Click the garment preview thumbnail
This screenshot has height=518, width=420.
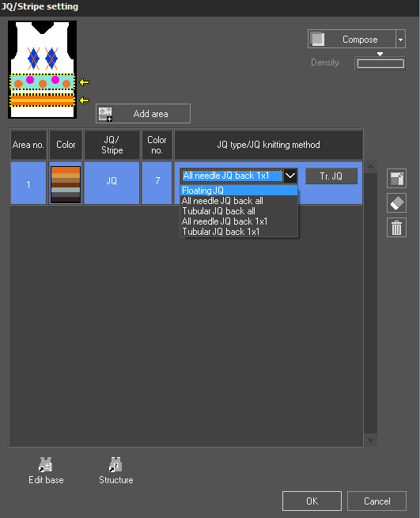[x=42, y=70]
